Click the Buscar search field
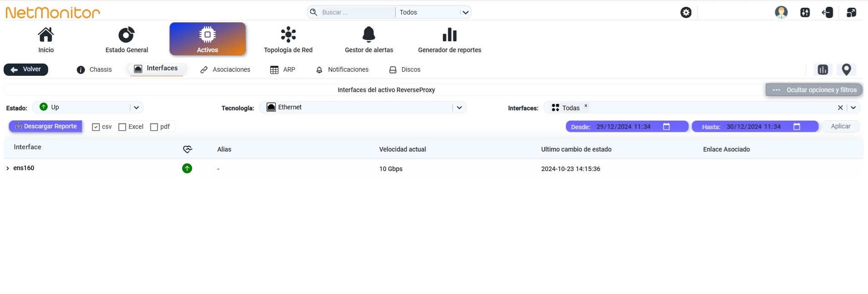 [x=357, y=12]
